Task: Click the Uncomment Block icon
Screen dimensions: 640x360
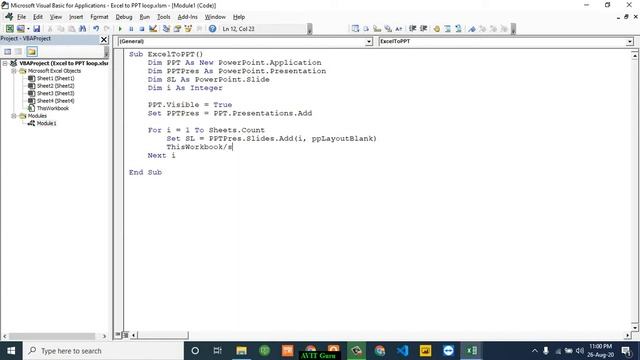Action: [458, 29]
